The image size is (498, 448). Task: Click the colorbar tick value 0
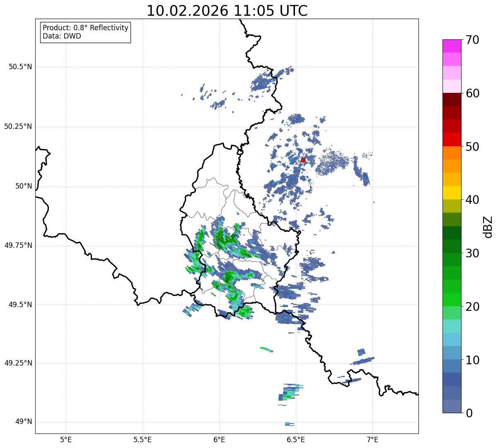click(469, 413)
